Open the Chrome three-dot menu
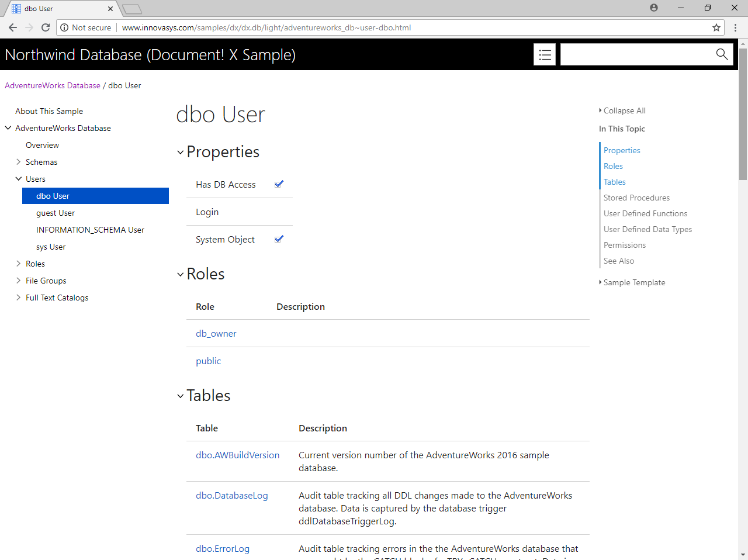 point(735,27)
